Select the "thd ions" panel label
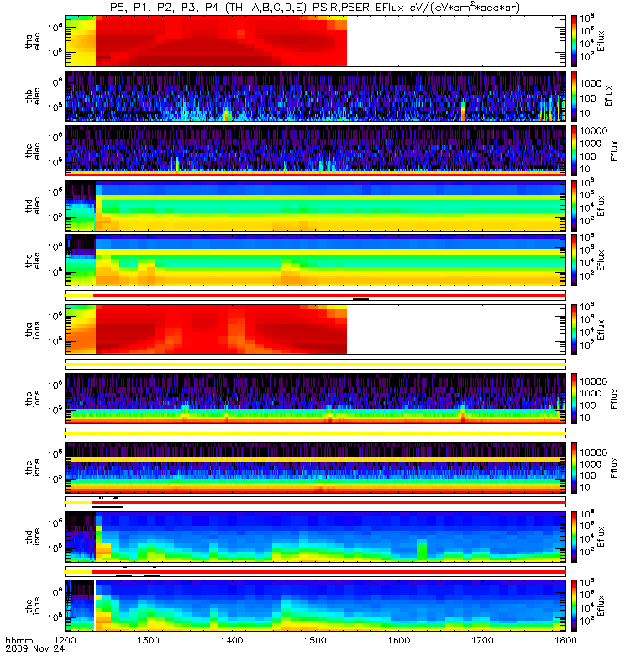The width and height of the screenshot is (630, 672). click(33, 536)
